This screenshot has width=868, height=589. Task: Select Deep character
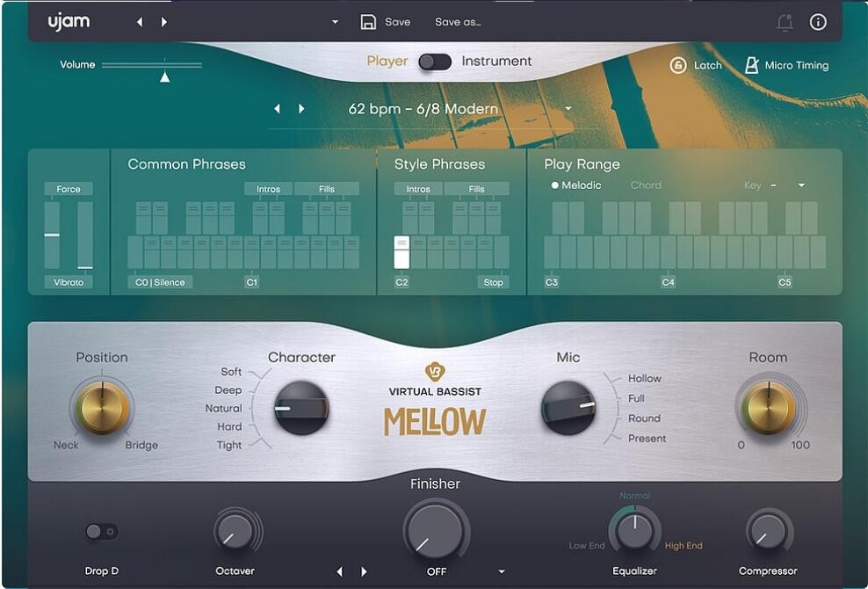[x=228, y=390]
